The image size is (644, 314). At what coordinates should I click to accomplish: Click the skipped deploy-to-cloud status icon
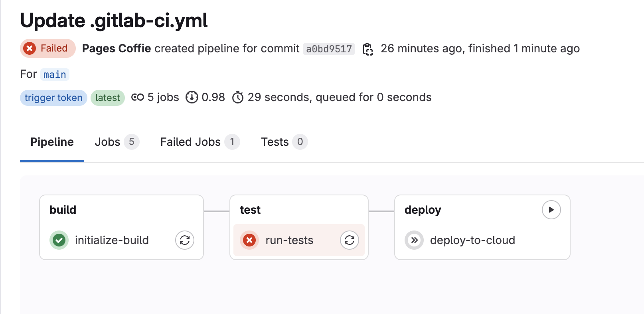[x=414, y=240]
